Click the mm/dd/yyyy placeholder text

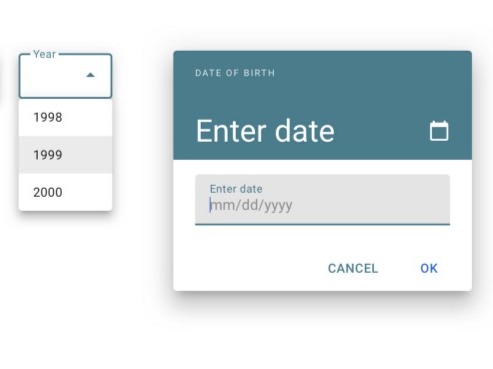click(x=251, y=205)
